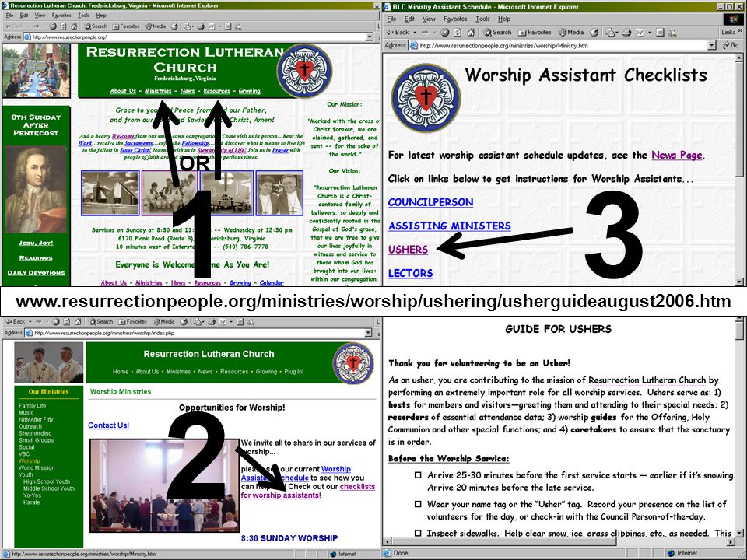Click 'checklists for worship assistants!' link
The image size is (747, 560).
pos(308,491)
